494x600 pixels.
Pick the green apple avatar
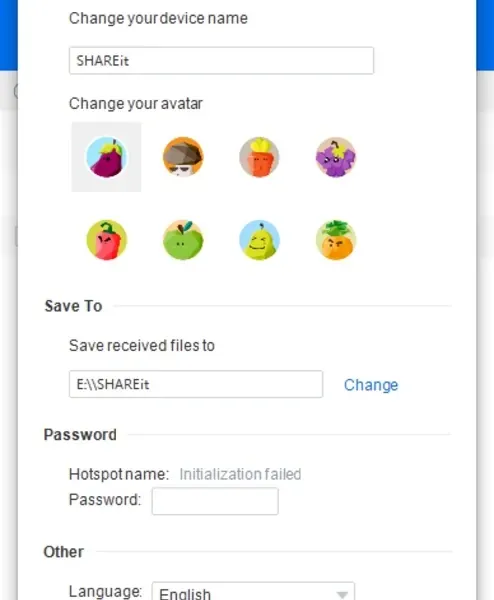click(183, 240)
